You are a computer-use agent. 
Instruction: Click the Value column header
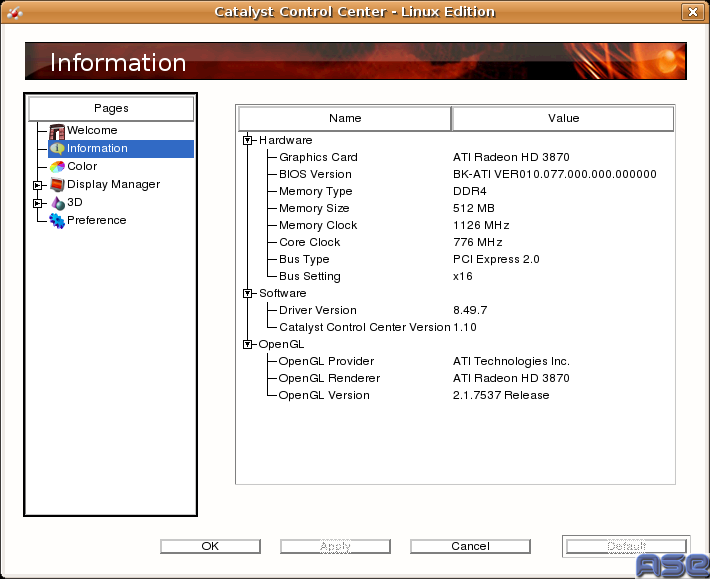(563, 119)
